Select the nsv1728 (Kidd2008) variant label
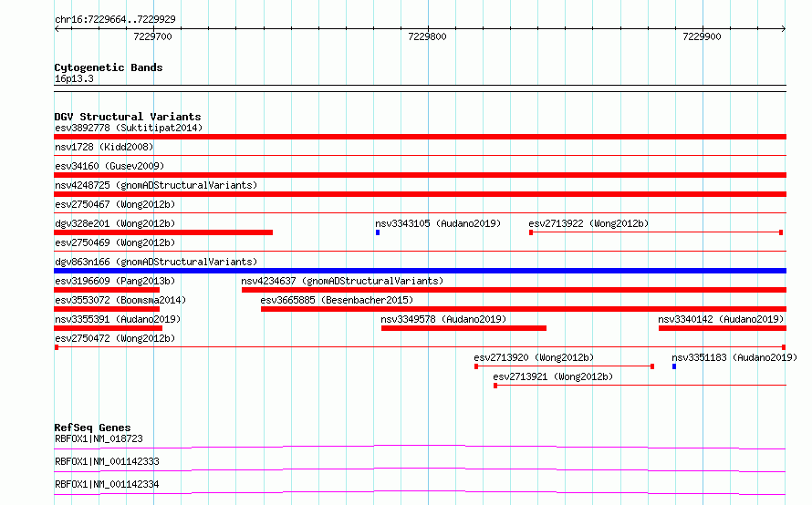This screenshot has height=505, width=812. (x=104, y=147)
